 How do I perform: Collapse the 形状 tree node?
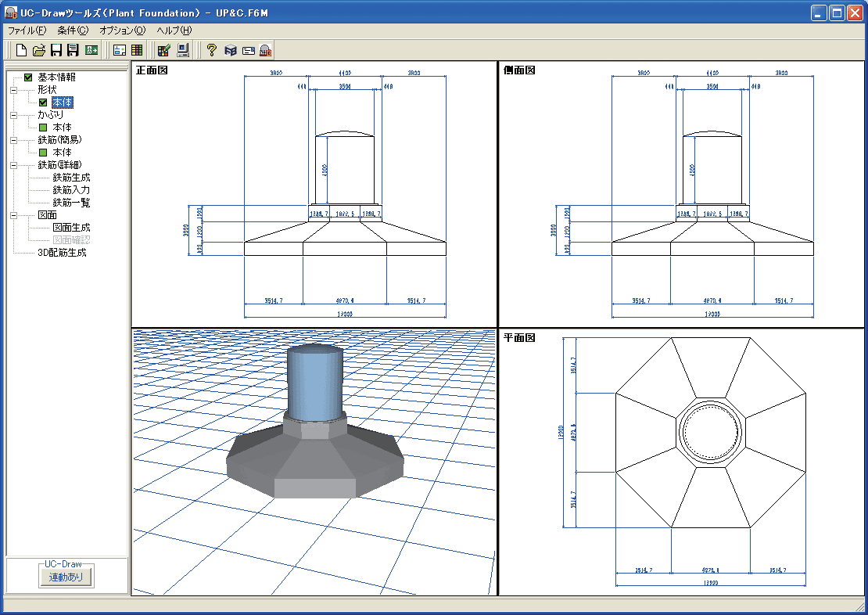(13, 90)
